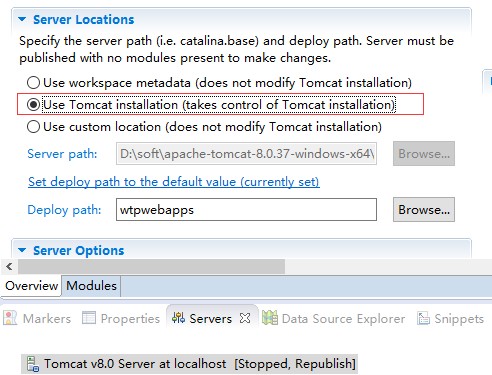Click the Server path label link
Screen dimensions: 492x375
click(x=62, y=154)
